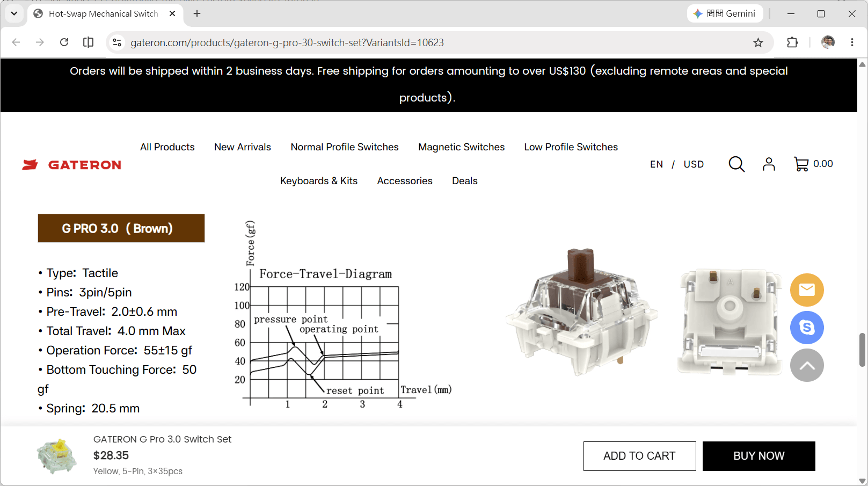This screenshot has width=868, height=486.
Task: Click the $28.35 price
Action: click(x=111, y=455)
